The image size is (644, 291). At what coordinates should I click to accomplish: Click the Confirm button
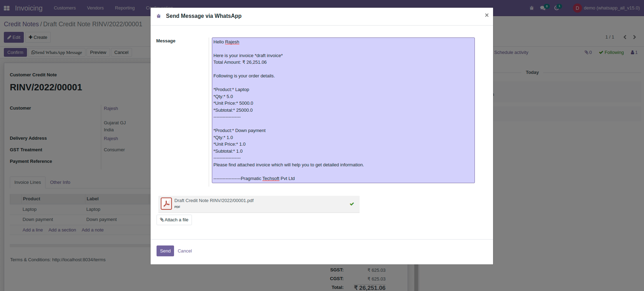click(15, 53)
